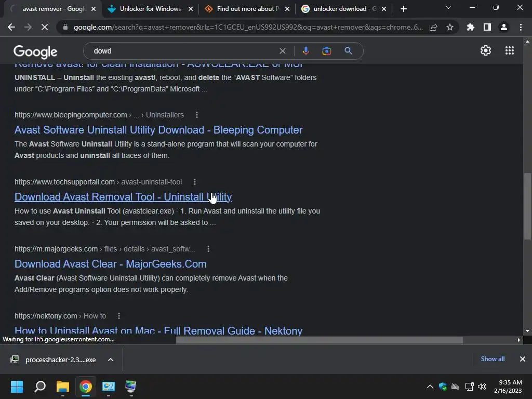532x399 pixels.
Task: Open the Google apps grid
Action: click(510, 50)
